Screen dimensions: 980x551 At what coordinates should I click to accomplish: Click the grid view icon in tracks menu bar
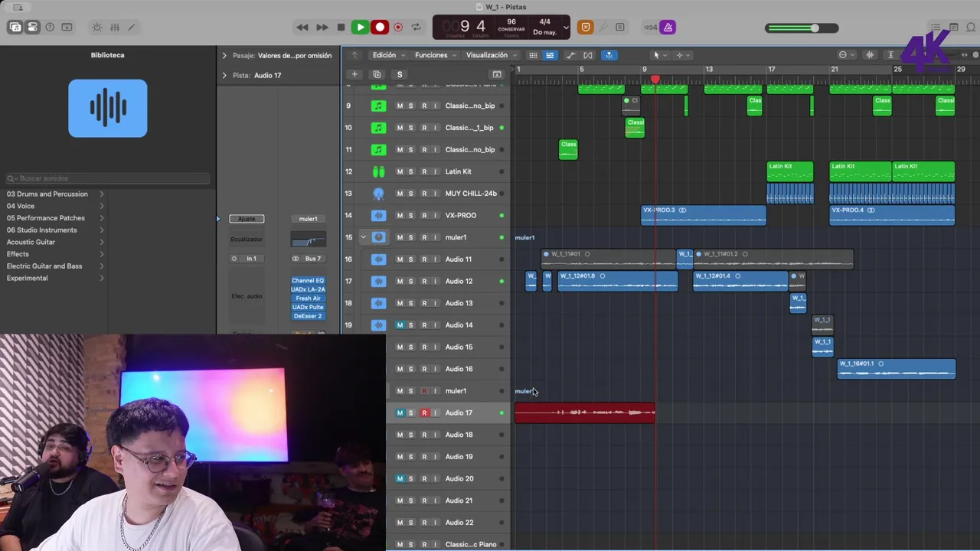[x=533, y=55]
